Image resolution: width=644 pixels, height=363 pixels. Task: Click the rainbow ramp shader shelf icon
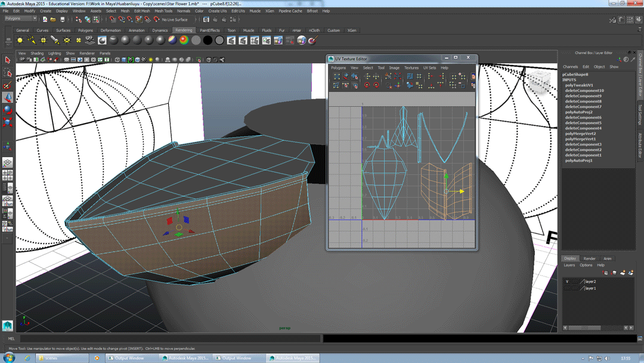(184, 41)
